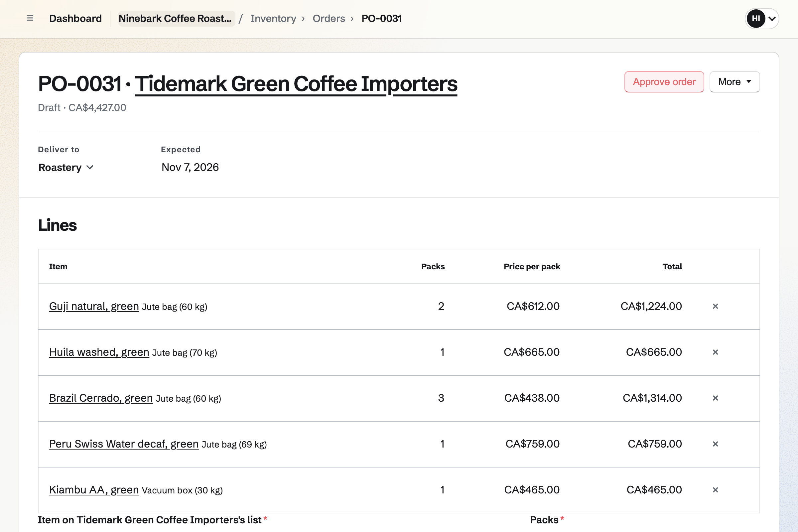Click the Price per pack column header
Viewport: 798px width, 532px height.
532,267
